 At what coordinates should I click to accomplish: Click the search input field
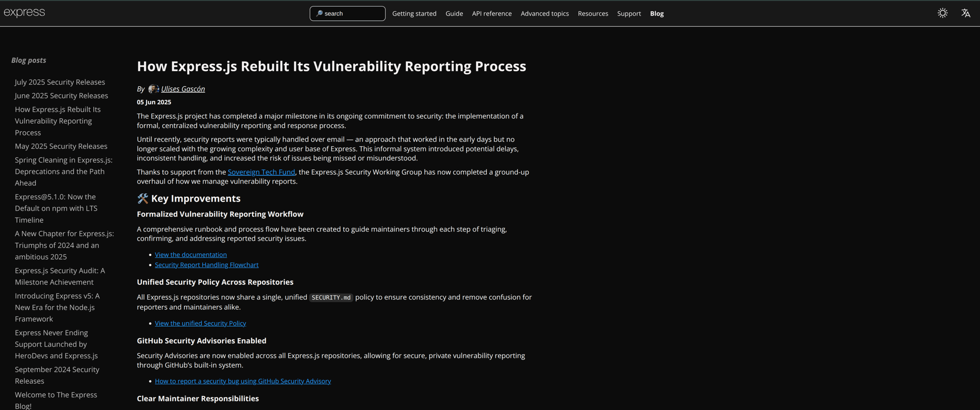347,13
